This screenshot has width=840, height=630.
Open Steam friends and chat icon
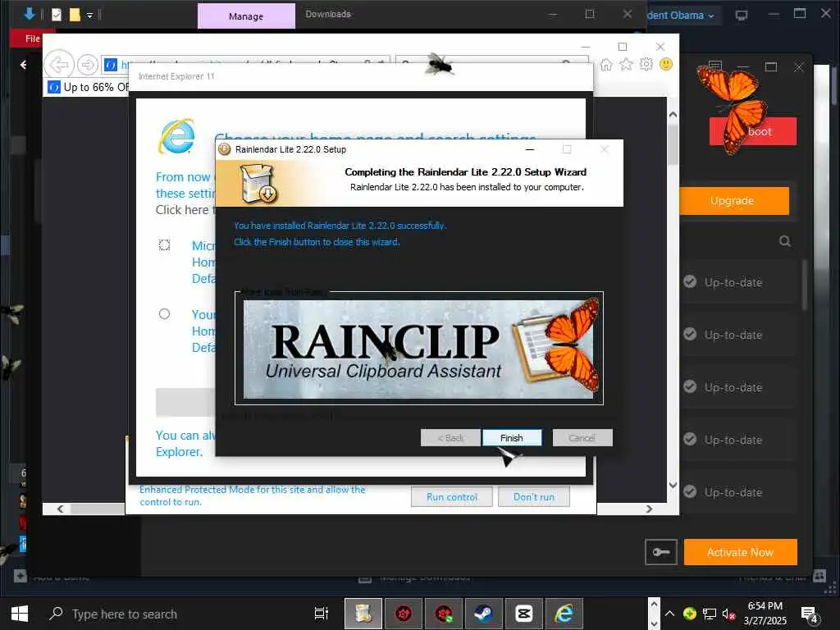coord(819,577)
